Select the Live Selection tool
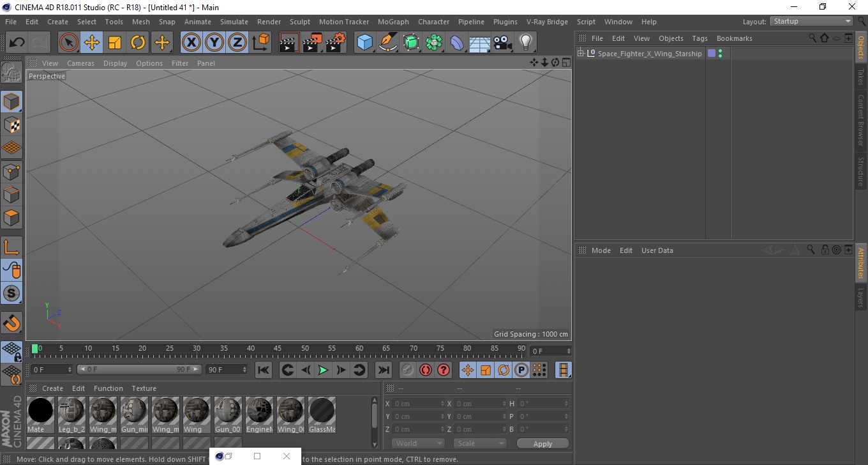 [x=69, y=43]
